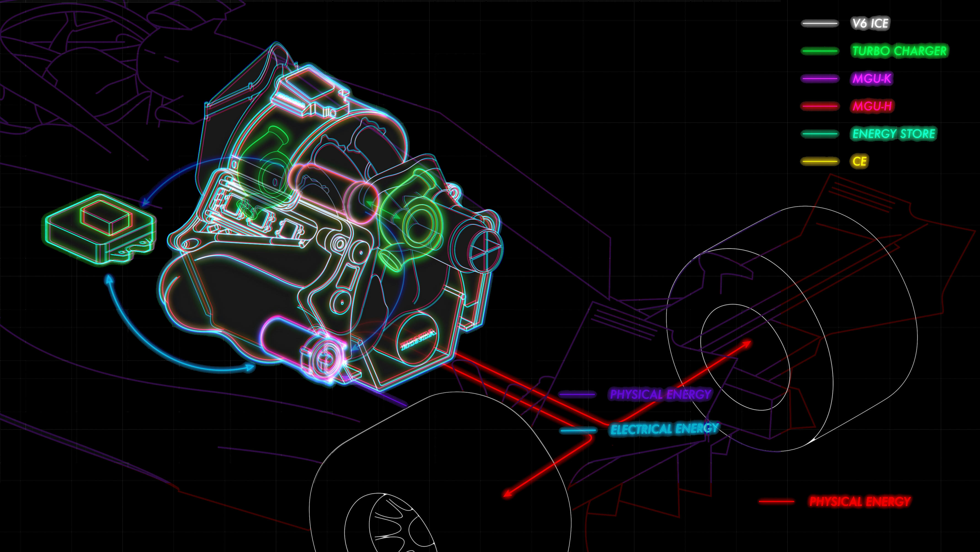Click the red PHYSICAL ENERGY label

point(860,502)
